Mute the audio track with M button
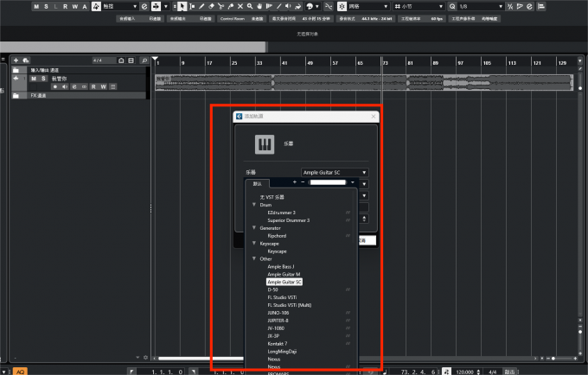This screenshot has height=375, width=588. tap(34, 79)
